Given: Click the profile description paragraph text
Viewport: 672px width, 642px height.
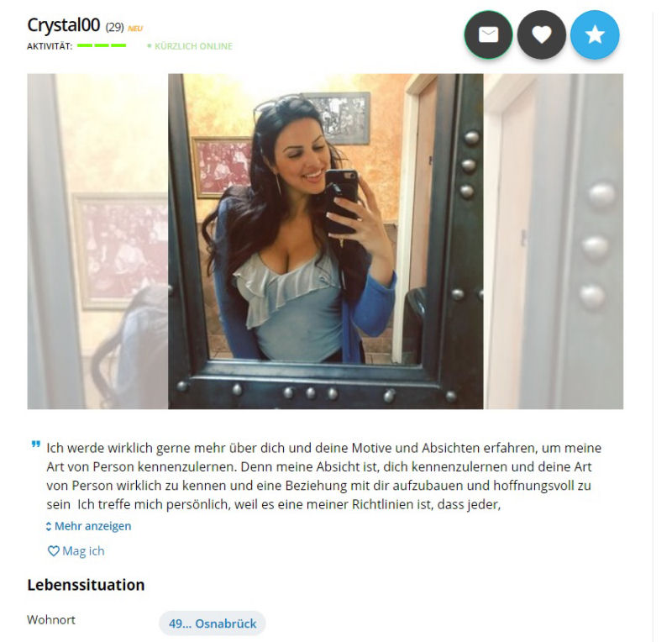Looking at the screenshot, I should pos(324,476).
